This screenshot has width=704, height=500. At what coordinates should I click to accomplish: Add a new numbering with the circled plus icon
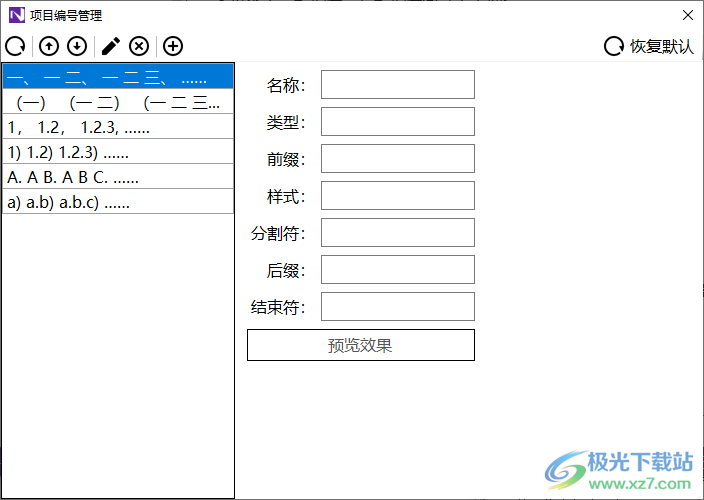pos(173,46)
